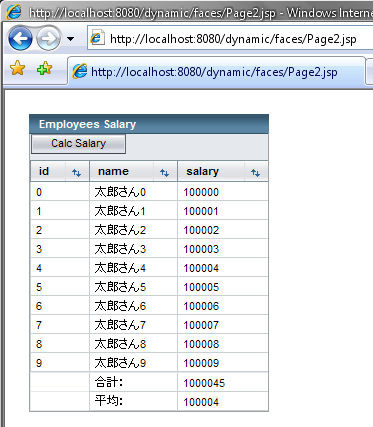The height and width of the screenshot is (427, 373).
Task: Click salary value 100002
Action: [201, 230]
